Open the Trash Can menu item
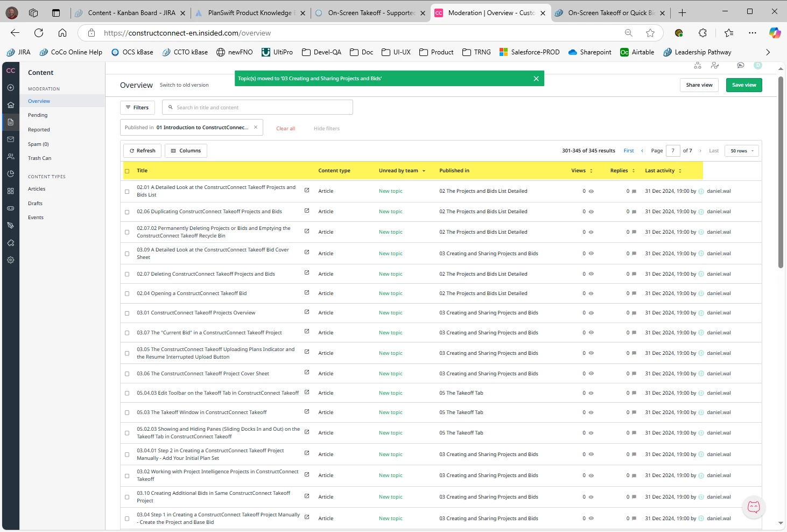 (39, 158)
